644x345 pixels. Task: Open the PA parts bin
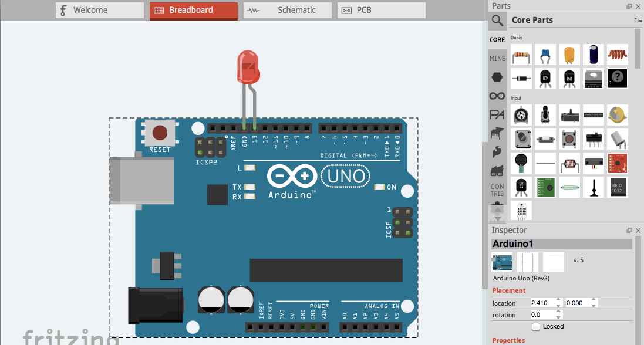[497, 114]
